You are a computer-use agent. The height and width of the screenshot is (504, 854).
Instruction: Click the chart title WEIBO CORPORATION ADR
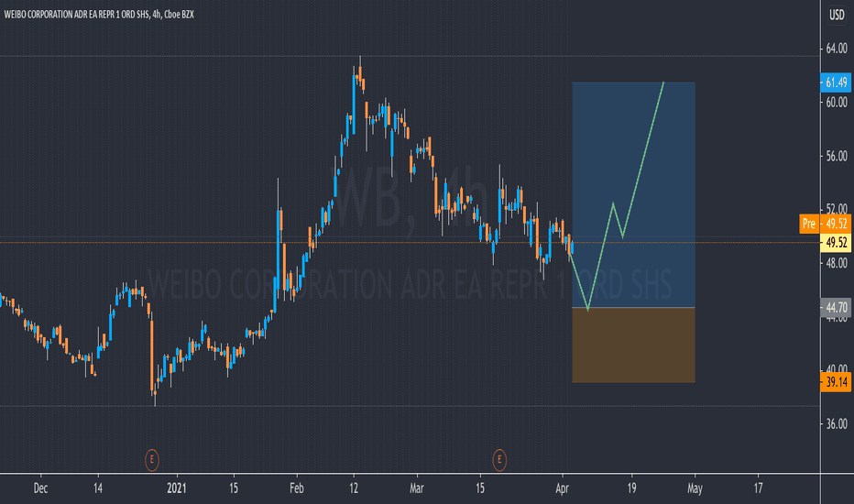tap(99, 15)
